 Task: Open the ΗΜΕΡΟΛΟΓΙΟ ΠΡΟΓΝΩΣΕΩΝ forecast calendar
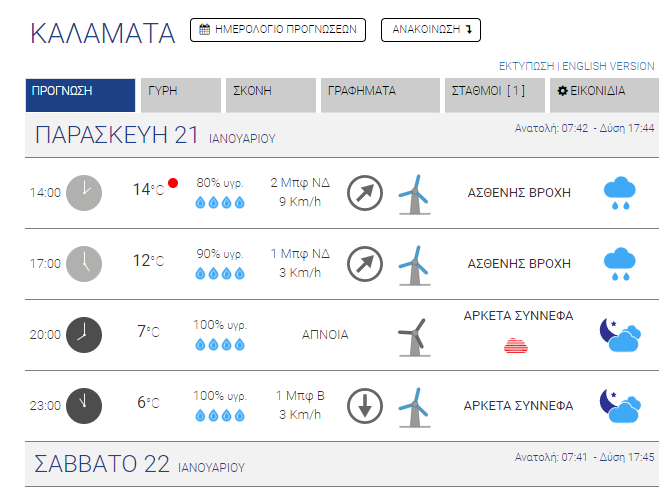tap(278, 30)
